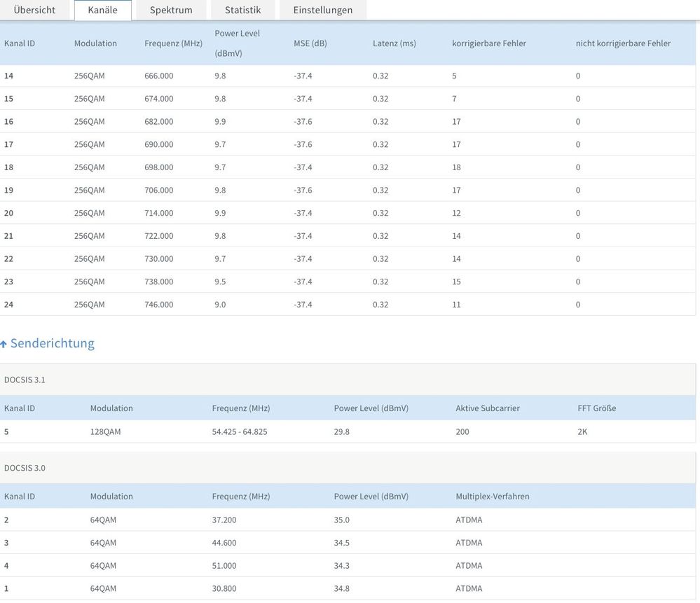Screen dimensions: 700x603
Task: Select the Spektrum tab
Action: (171, 10)
